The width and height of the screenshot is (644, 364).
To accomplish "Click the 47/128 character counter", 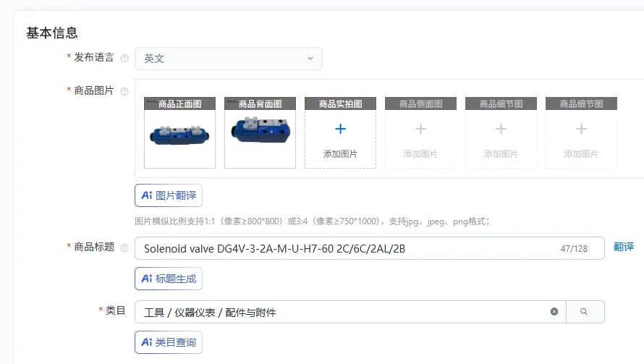I will click(574, 248).
